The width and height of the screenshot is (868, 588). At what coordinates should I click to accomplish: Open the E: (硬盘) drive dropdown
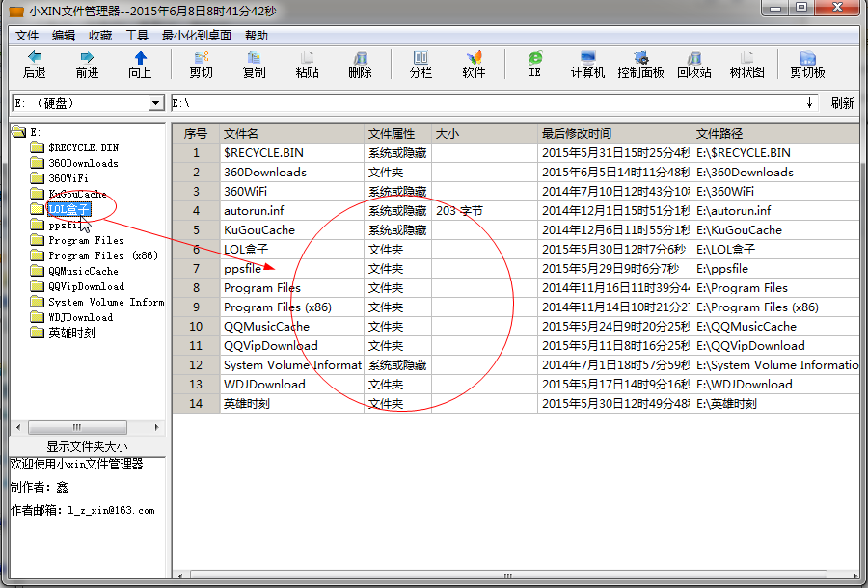coord(156,103)
